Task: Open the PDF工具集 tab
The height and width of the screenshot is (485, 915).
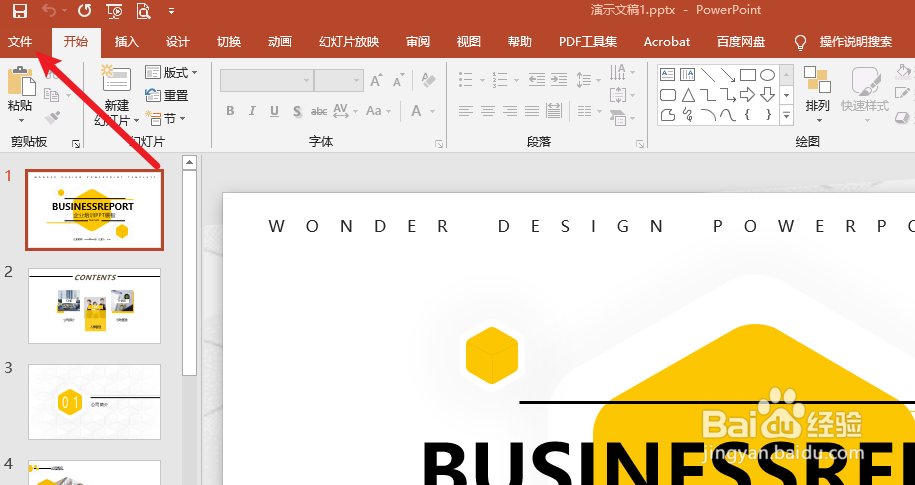Action: 588,42
